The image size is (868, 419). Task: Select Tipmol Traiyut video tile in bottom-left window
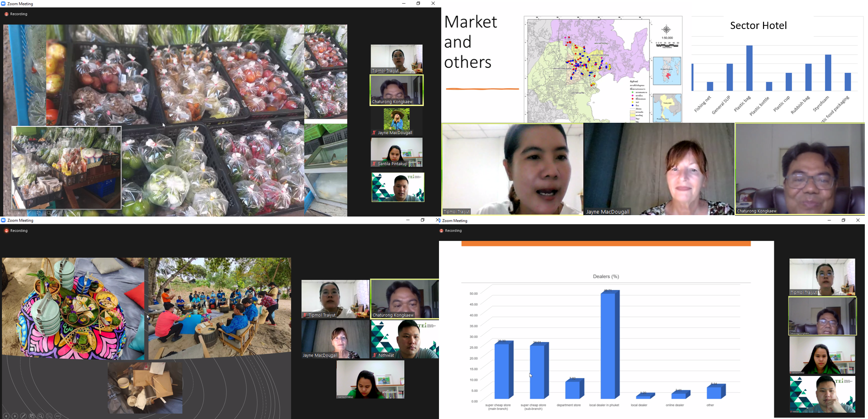335,299
